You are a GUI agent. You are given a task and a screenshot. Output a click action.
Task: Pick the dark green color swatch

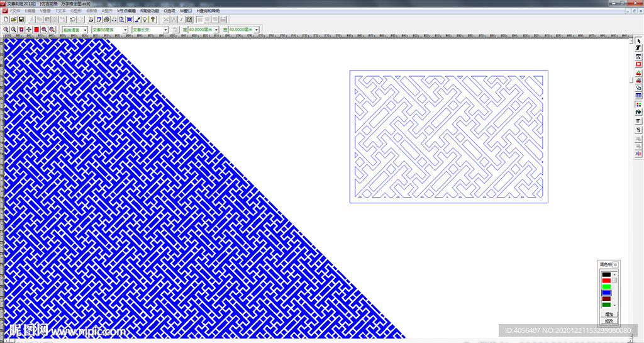click(x=606, y=305)
